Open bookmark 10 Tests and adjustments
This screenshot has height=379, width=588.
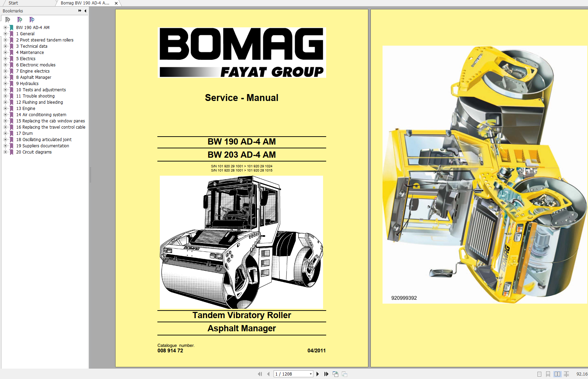pos(41,90)
